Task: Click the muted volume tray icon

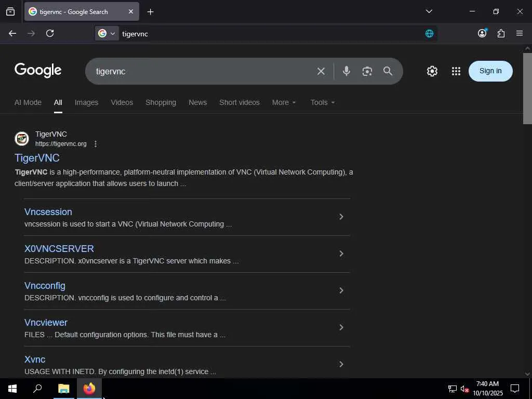Action: (464, 389)
